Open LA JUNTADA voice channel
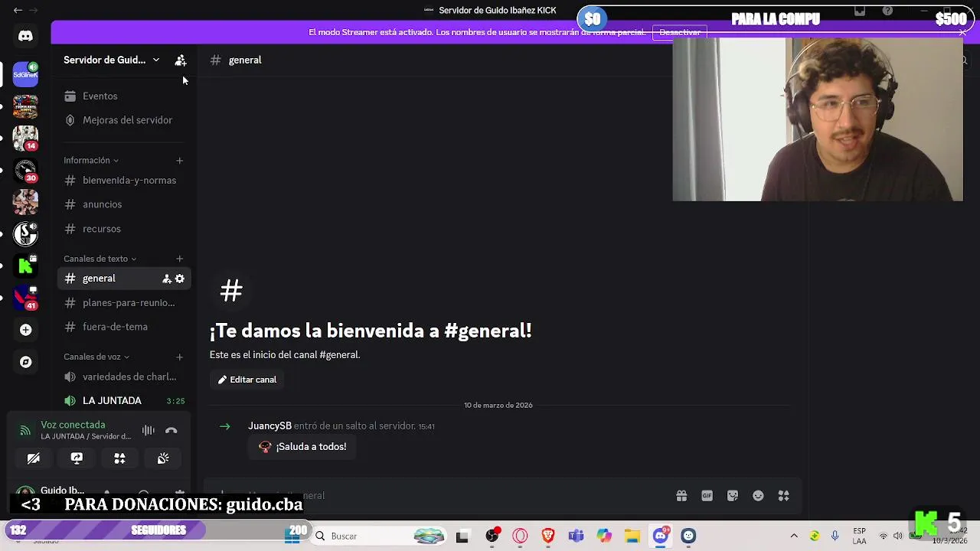Screen dimensions: 980x551 click(123, 401)
